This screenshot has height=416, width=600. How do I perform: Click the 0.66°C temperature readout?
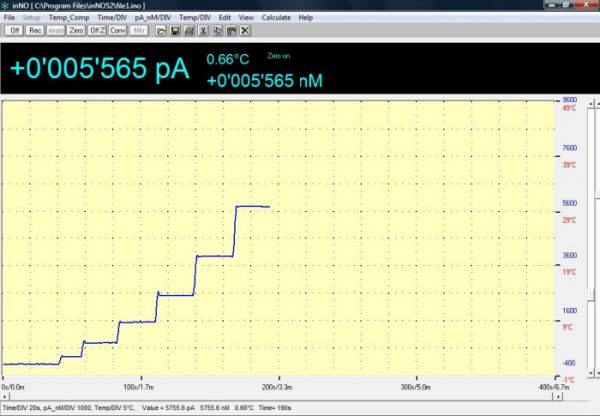pyautogui.click(x=228, y=59)
